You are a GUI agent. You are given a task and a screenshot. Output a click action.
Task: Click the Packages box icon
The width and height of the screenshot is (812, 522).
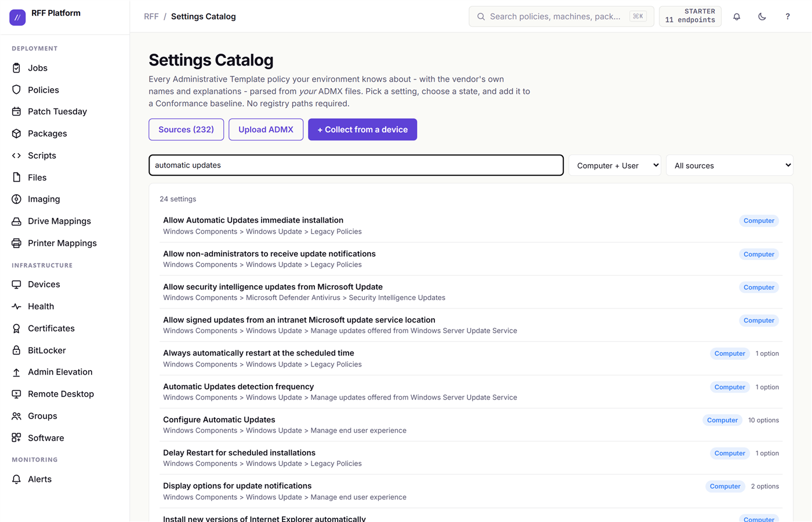tap(16, 133)
